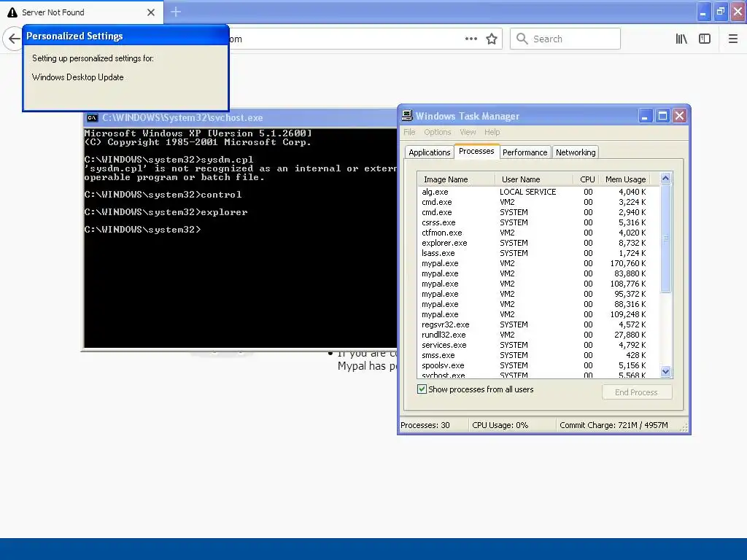The image size is (747, 560).
Task: Click the cmd icon in svchost.exe title bar
Action: 93,117
